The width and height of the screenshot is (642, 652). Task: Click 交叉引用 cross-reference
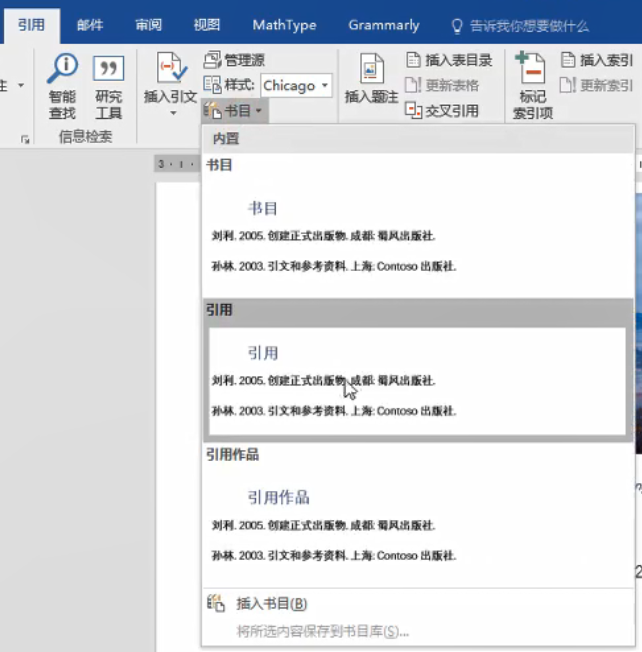pyautogui.click(x=442, y=111)
